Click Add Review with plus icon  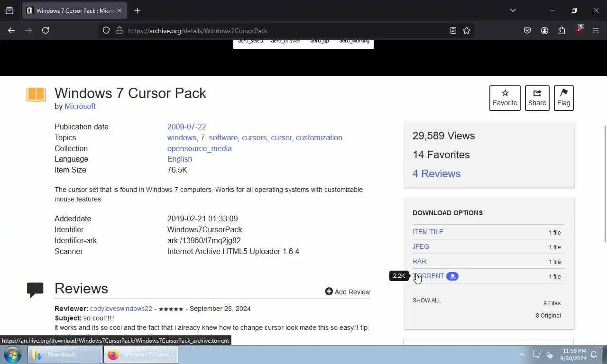(347, 291)
